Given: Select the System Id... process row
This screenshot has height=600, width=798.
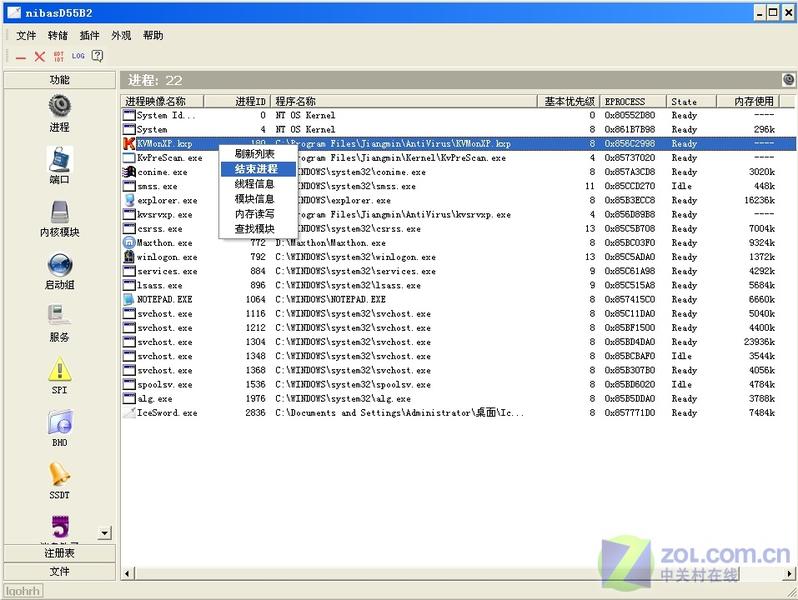Looking at the screenshot, I should coord(459,115).
